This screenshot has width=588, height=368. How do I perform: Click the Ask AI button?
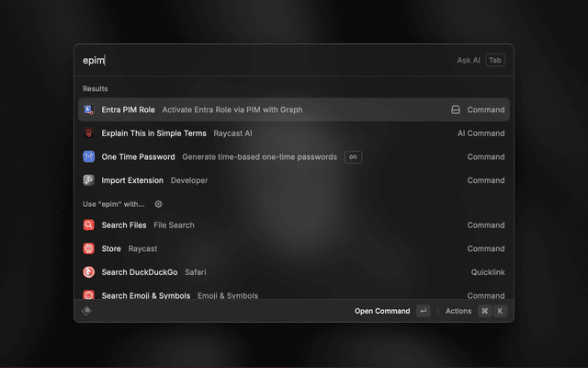469,61
